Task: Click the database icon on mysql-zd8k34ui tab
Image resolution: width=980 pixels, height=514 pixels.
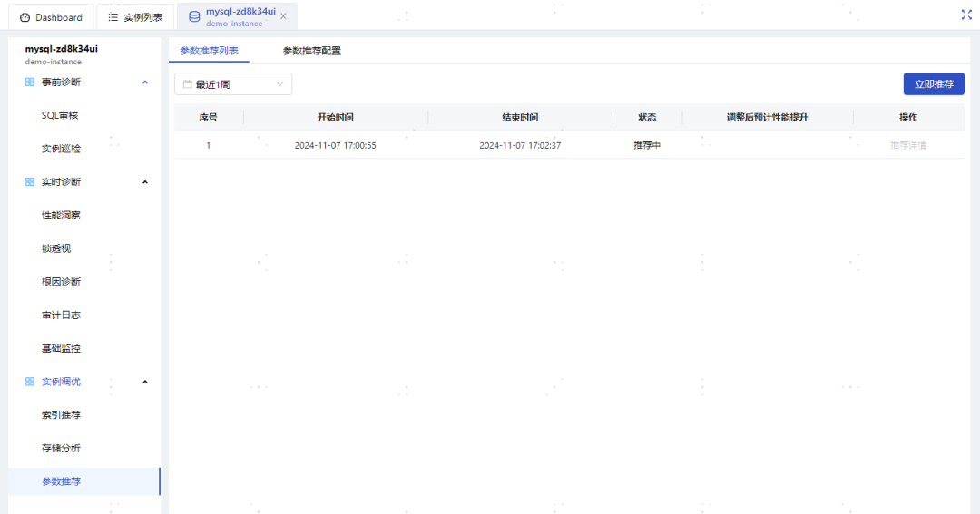Action: (194, 17)
